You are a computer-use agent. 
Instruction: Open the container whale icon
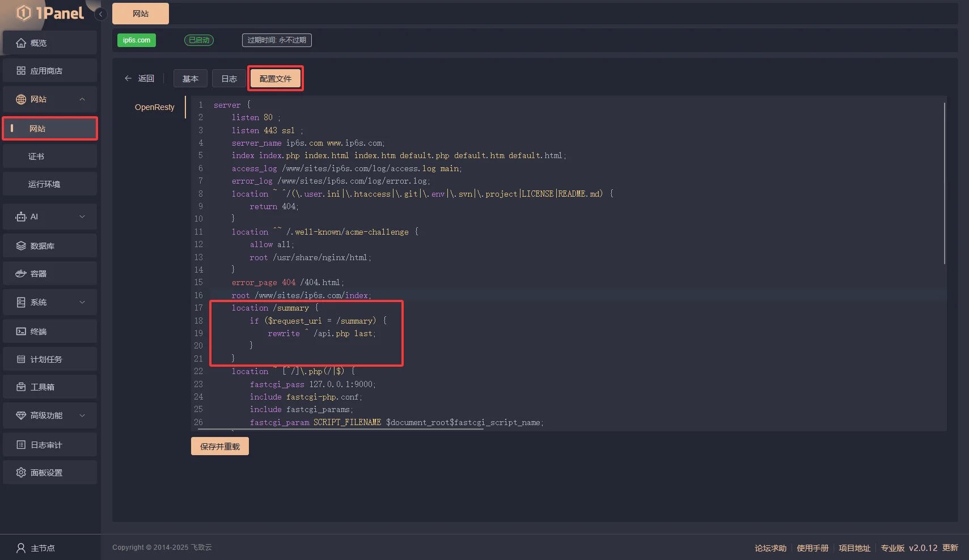[x=21, y=274]
